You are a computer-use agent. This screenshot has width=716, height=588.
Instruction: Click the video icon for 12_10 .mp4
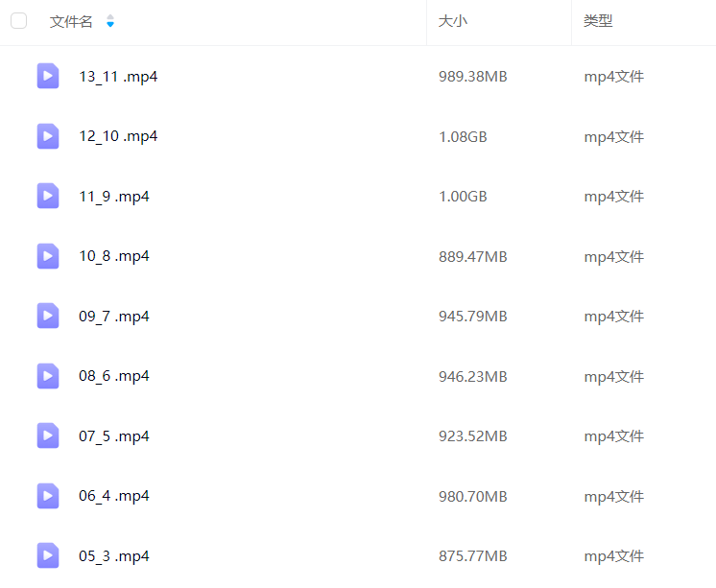48,136
